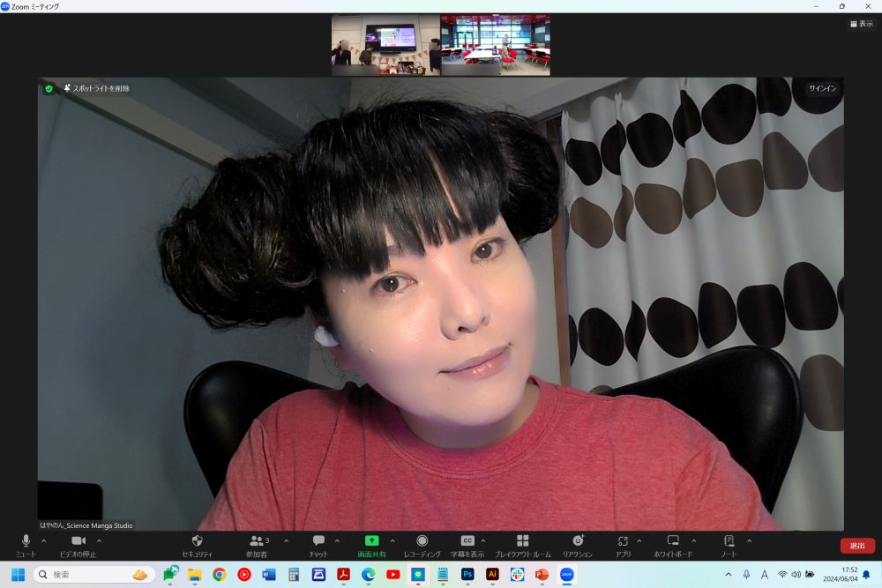Toggle the microphone Mute (ミュート) button

coord(26,541)
